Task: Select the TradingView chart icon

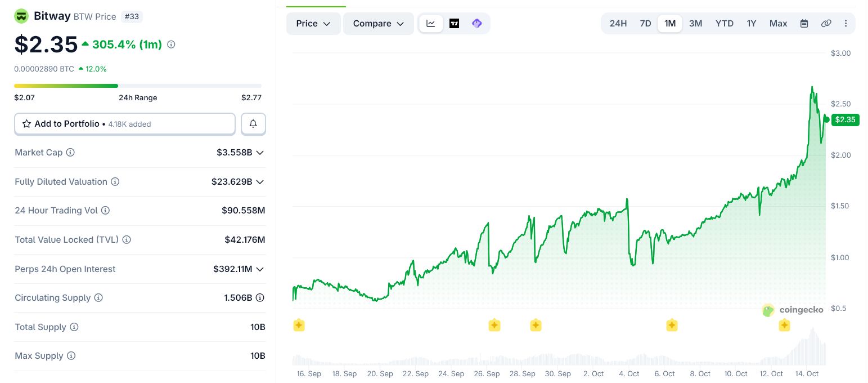Action: [454, 24]
